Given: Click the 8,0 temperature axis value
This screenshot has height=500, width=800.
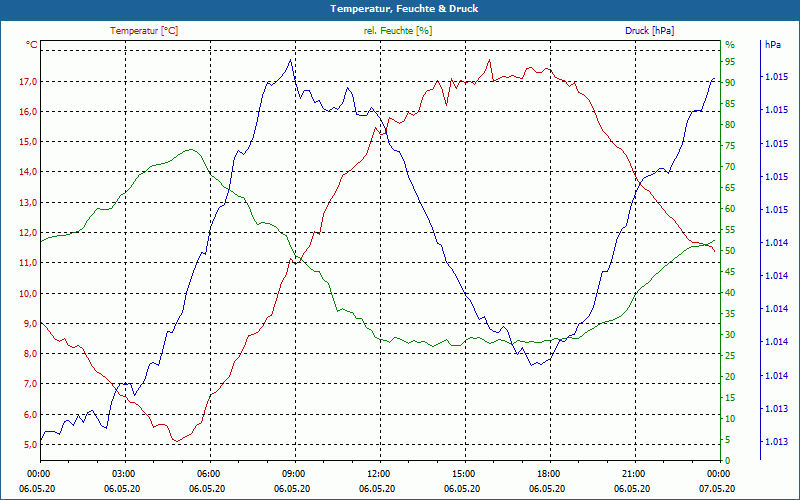Looking at the screenshot, I should [30, 354].
